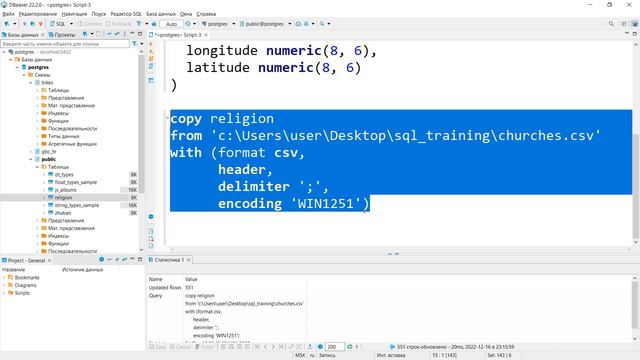Click the result row limit field 200
The image size is (640, 360).
pyautogui.click(x=334, y=347)
